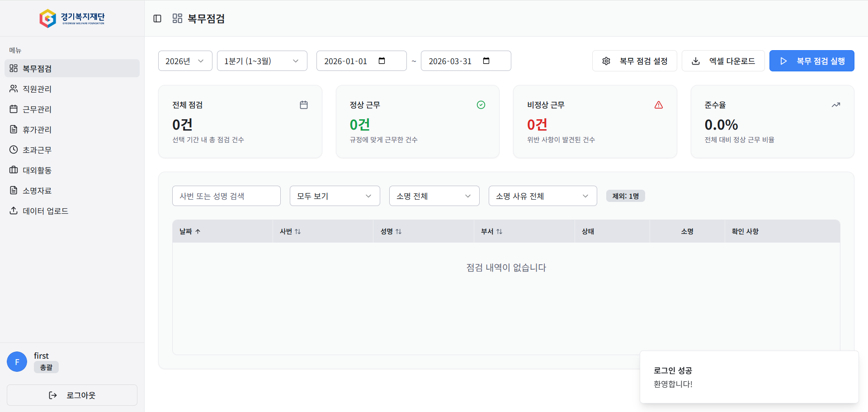Screen dimensions: 868x412
Task: Open 직원관리 from the sidebar menu
Action: tap(37, 89)
